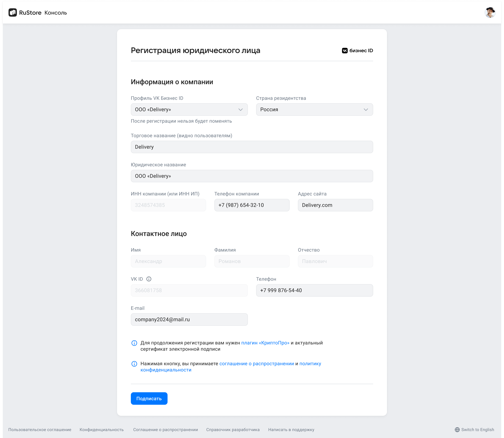Open the плагин «КриптоПро» link
Screen dimensions: 504x438
coord(265,343)
